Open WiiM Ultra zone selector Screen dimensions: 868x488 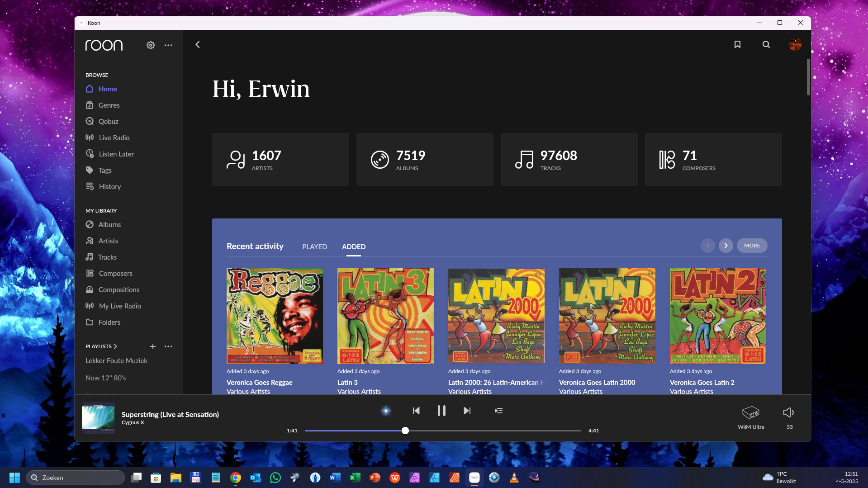click(751, 417)
